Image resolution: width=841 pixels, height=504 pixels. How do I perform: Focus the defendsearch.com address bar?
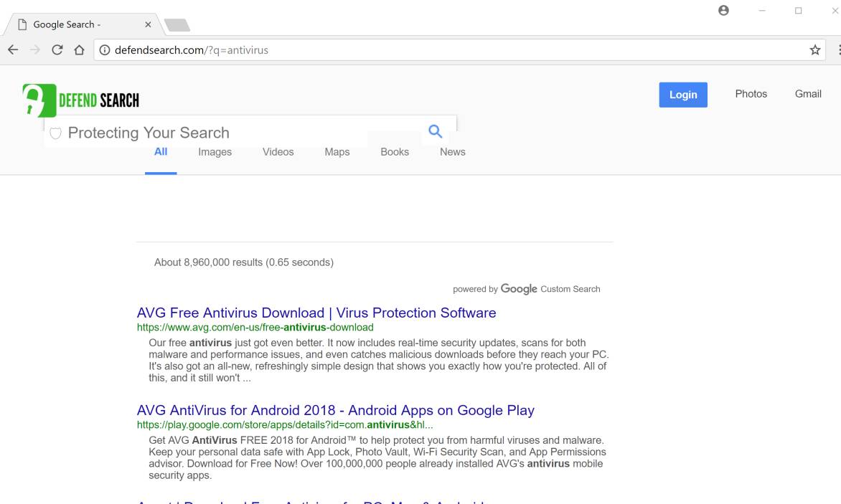click(x=431, y=50)
